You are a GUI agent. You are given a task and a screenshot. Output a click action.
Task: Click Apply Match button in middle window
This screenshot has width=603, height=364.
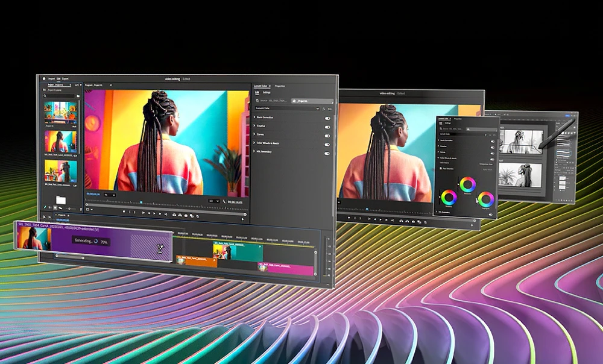pos(488,169)
